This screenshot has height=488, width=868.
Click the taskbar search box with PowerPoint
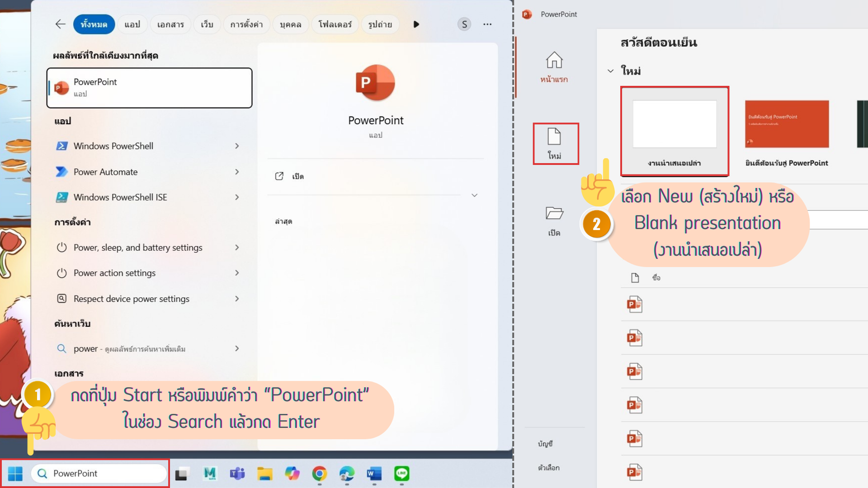[99, 474]
